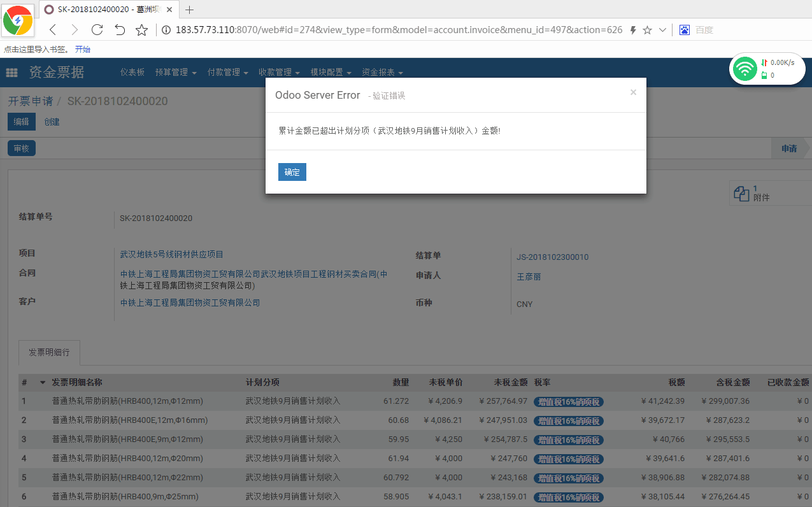
Task: Click the browser back arrow
Action: (53, 30)
